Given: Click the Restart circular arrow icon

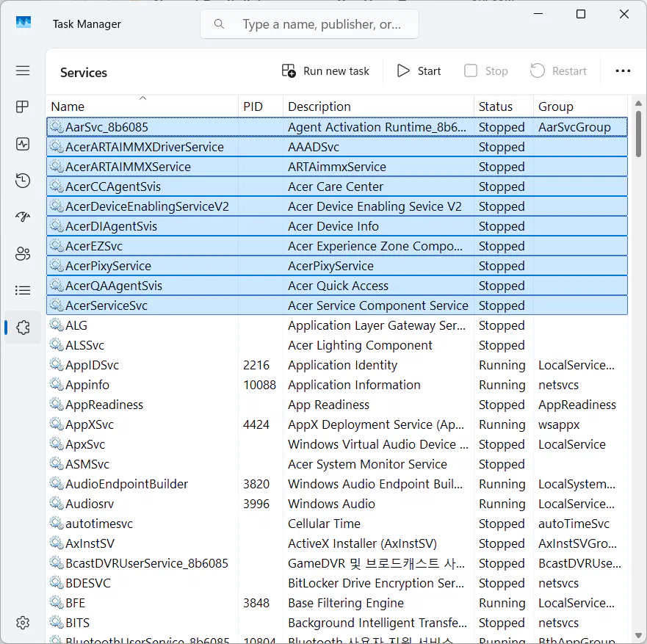Looking at the screenshot, I should [x=538, y=71].
